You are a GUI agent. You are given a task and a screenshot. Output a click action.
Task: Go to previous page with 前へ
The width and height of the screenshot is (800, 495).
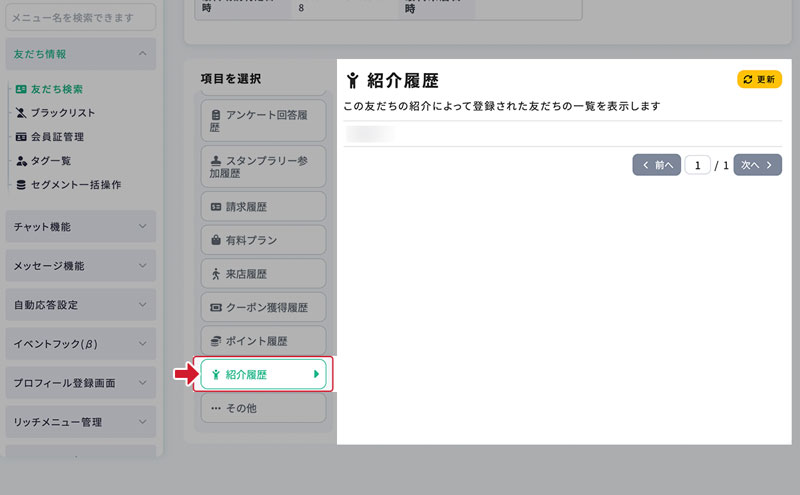tap(656, 165)
